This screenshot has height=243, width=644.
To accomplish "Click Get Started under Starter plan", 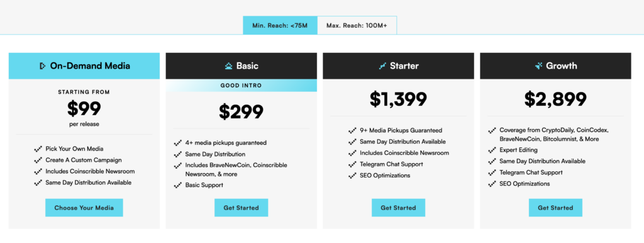I will click(398, 208).
